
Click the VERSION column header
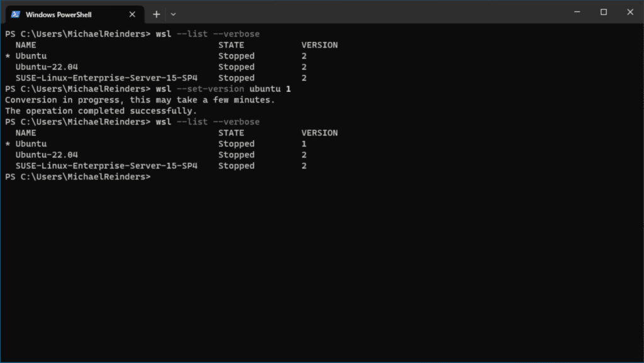coord(319,45)
